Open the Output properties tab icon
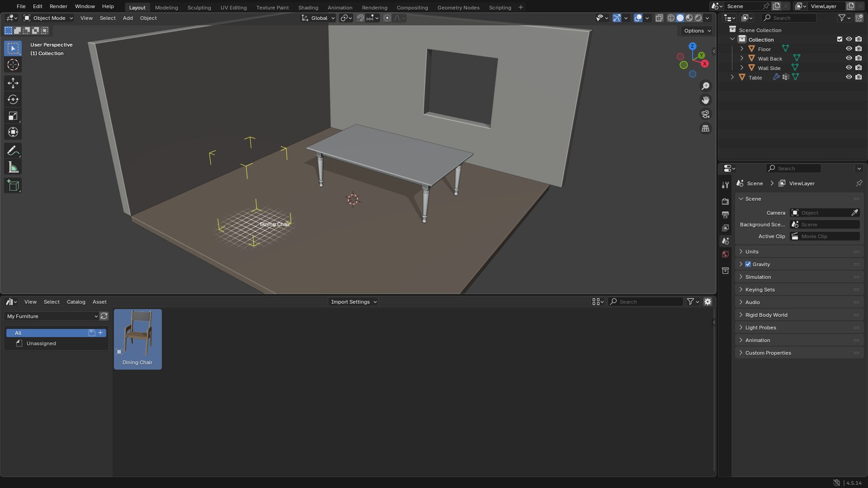This screenshot has width=868, height=488. [725, 215]
